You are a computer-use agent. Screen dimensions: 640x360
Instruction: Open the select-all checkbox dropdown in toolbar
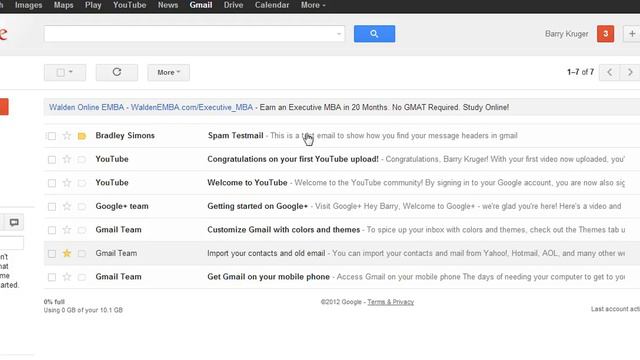(x=65, y=72)
